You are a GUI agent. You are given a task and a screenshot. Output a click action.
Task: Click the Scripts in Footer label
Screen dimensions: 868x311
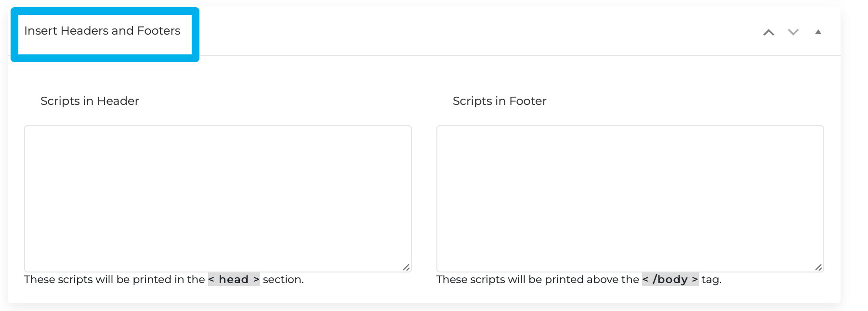(499, 101)
